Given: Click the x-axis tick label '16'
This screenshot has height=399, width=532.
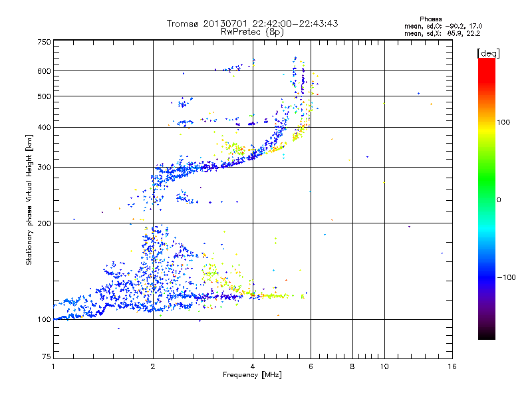Looking at the screenshot, I should point(452,366).
